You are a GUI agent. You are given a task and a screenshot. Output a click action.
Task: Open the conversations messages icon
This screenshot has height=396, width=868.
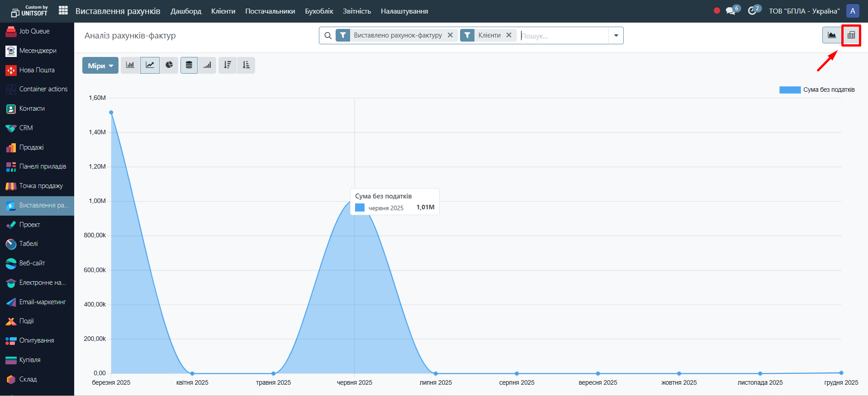click(x=730, y=11)
